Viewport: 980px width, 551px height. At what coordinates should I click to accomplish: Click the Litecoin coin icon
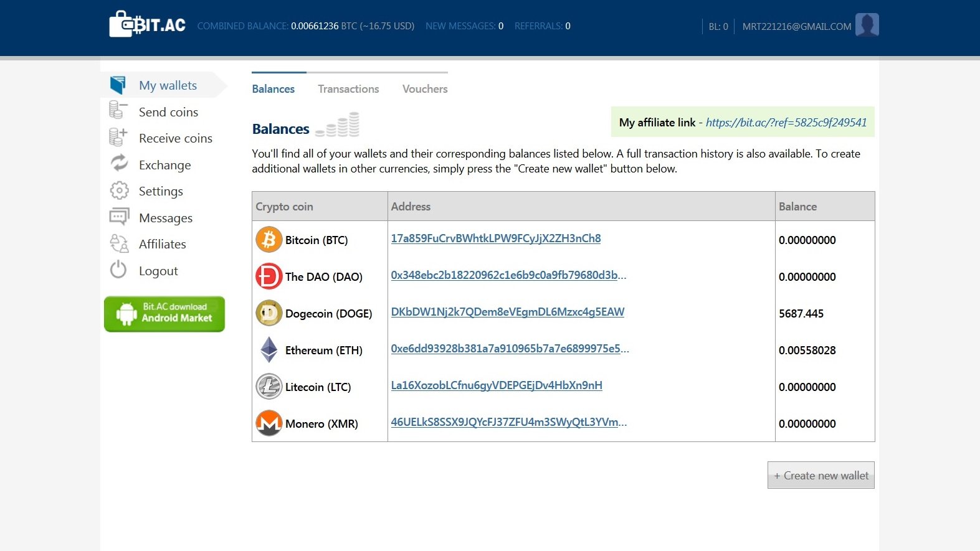coord(269,387)
